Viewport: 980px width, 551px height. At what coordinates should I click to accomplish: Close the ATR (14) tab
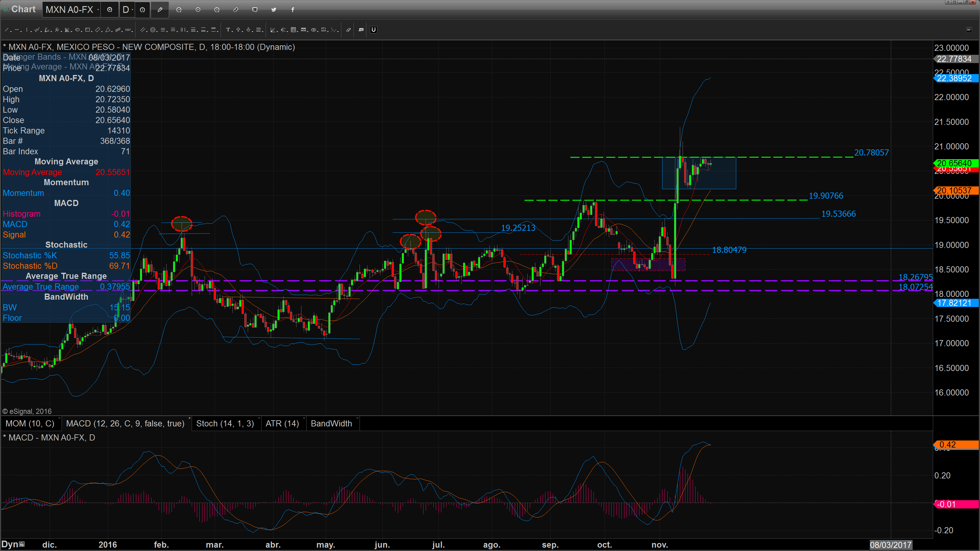point(303,419)
